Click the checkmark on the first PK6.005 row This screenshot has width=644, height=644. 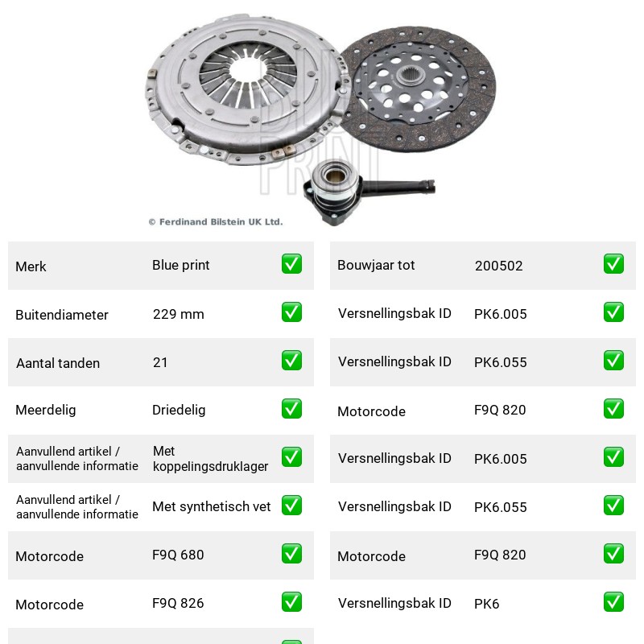coord(613,312)
